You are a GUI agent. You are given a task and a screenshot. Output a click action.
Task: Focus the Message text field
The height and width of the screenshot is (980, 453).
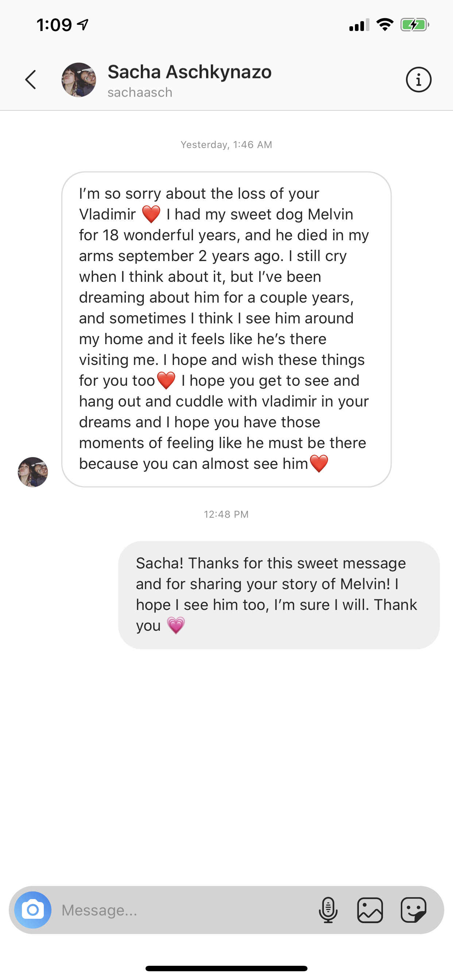click(x=183, y=910)
